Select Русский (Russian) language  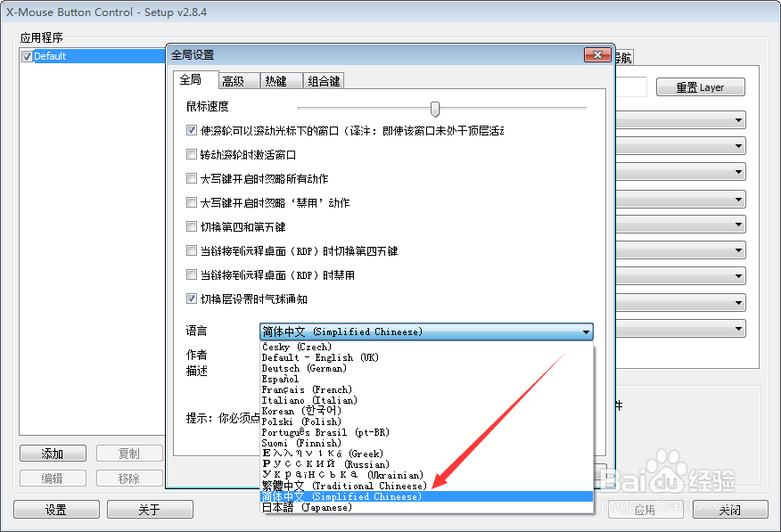pos(427,465)
